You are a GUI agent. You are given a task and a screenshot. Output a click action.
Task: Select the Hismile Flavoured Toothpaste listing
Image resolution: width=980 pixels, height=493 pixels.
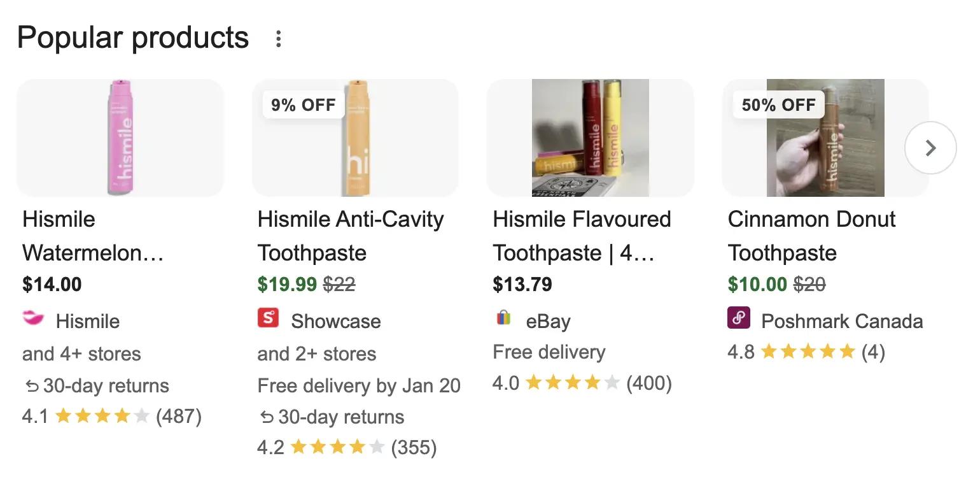point(582,236)
